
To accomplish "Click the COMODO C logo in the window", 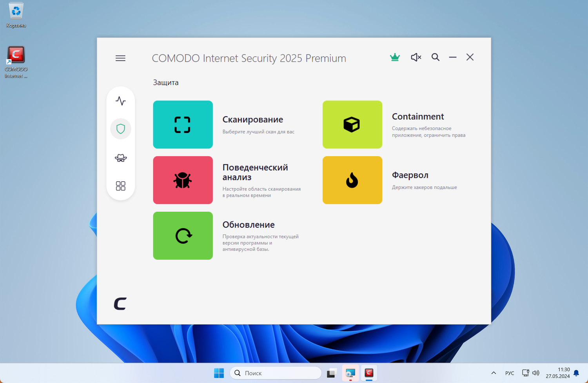I will click(120, 304).
